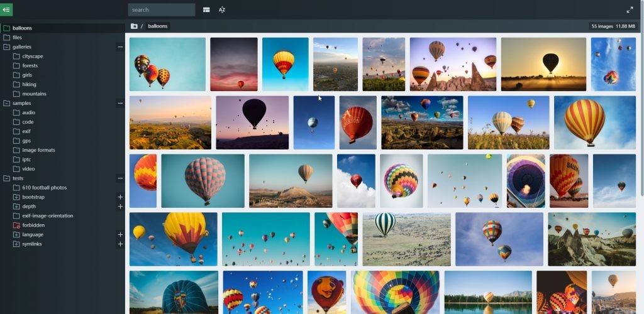Expand the depth folder

120,207
